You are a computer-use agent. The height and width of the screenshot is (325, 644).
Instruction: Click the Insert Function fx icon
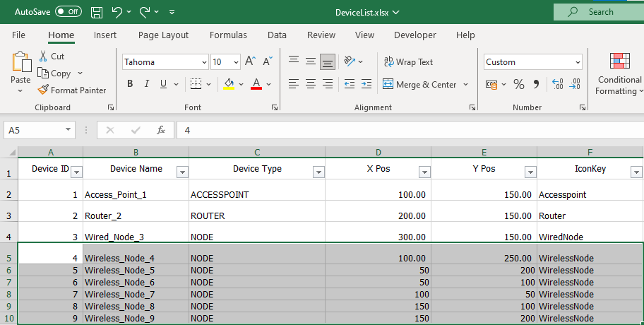click(161, 130)
